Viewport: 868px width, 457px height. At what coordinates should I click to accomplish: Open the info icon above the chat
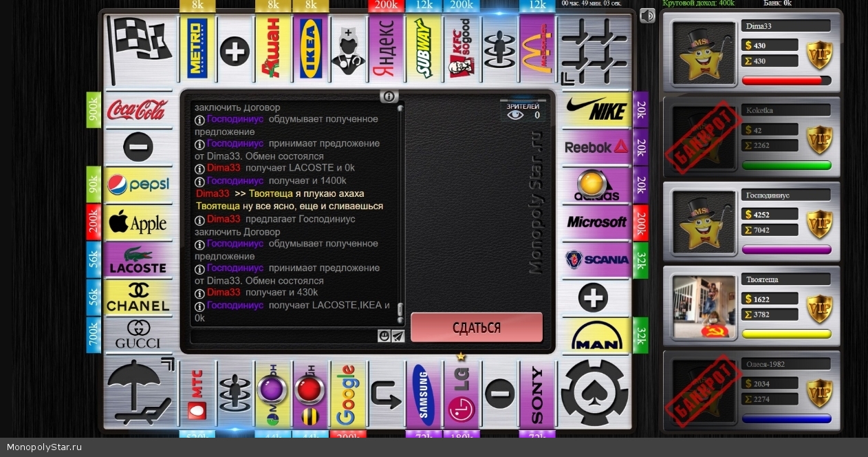(389, 96)
